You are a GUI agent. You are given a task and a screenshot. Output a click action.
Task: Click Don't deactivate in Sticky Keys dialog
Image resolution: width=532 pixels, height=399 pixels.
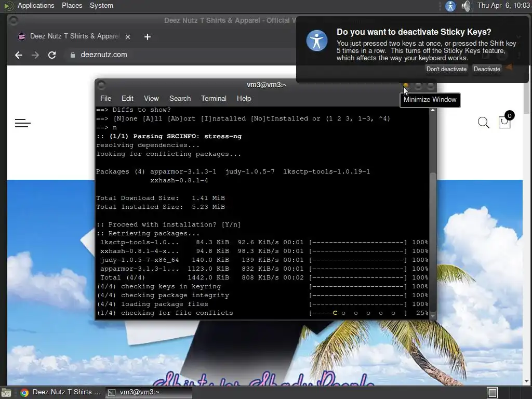[446, 69]
